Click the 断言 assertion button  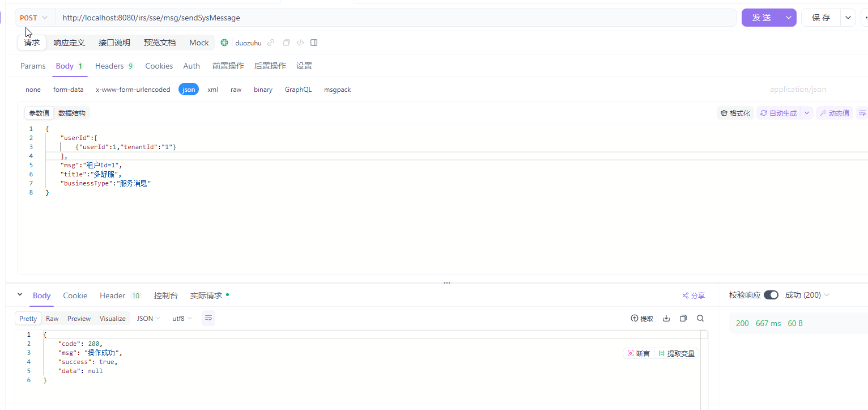pyautogui.click(x=639, y=353)
